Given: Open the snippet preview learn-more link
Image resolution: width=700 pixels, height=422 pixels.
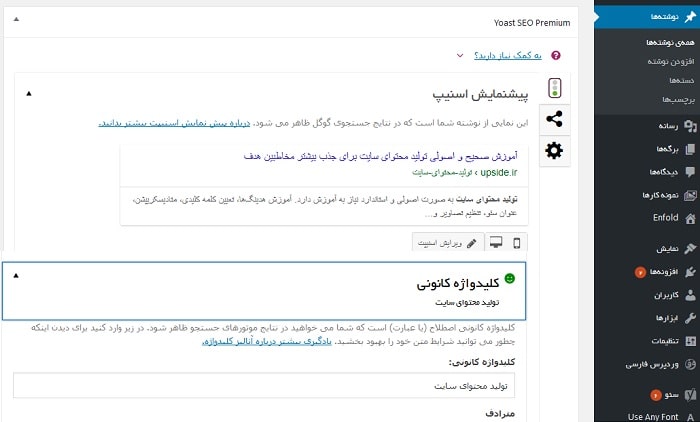Looking at the screenshot, I should pos(174,123).
